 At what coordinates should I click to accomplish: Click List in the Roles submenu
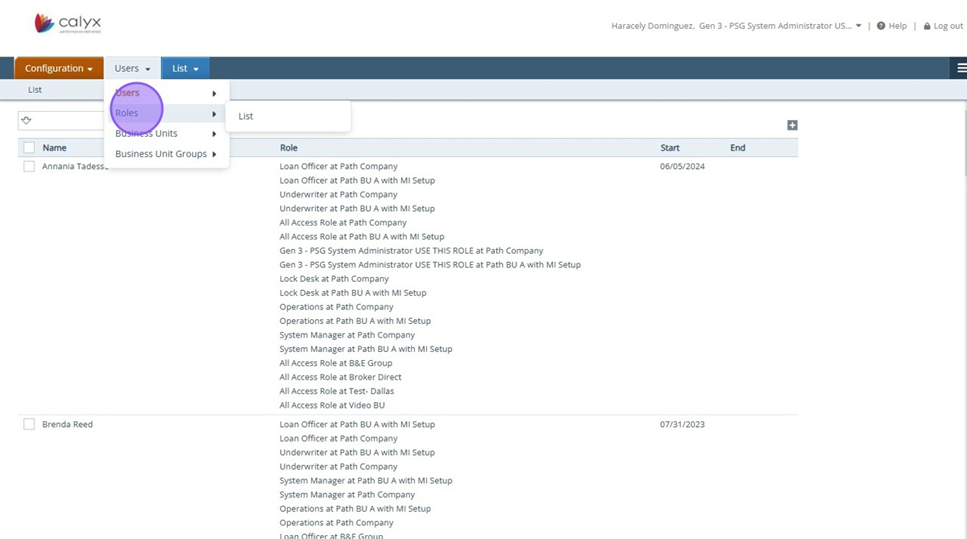tap(246, 116)
